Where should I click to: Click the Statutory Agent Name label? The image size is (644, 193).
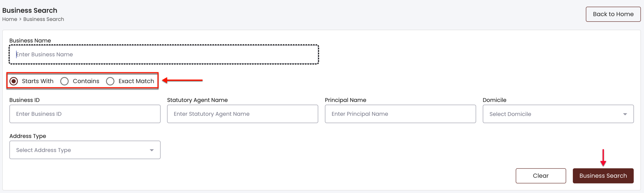(x=197, y=100)
